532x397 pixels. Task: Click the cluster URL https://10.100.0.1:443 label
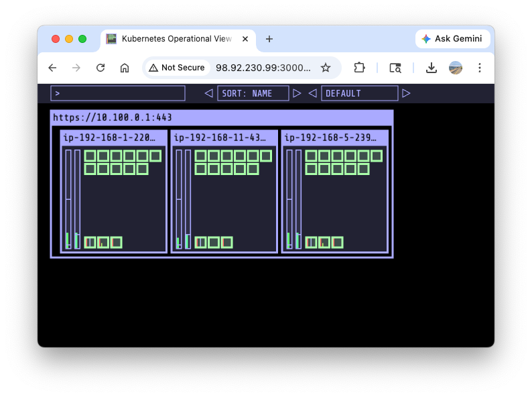[113, 117]
